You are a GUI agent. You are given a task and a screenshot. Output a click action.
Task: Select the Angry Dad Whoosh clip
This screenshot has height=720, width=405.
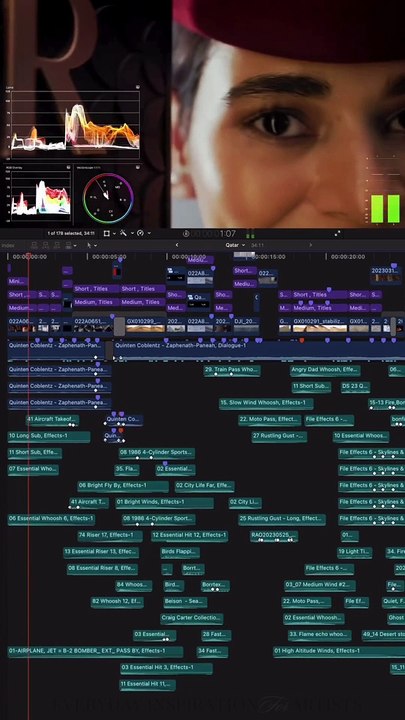pyautogui.click(x=325, y=371)
